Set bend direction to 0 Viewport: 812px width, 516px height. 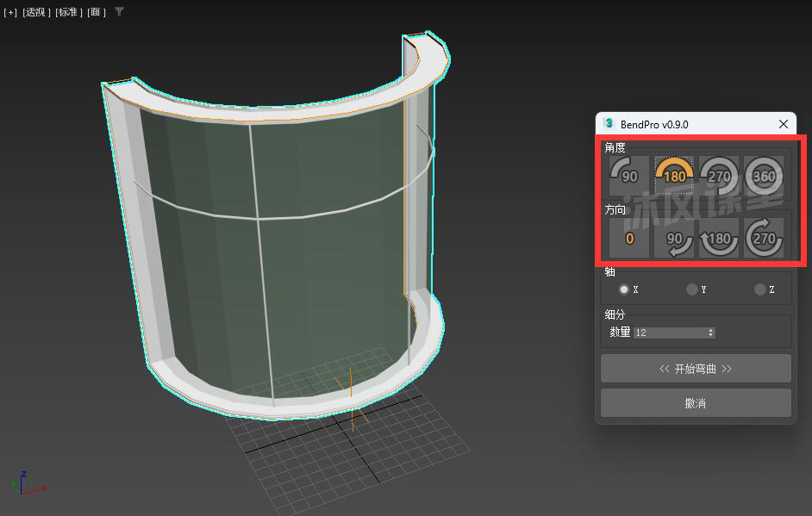click(629, 238)
